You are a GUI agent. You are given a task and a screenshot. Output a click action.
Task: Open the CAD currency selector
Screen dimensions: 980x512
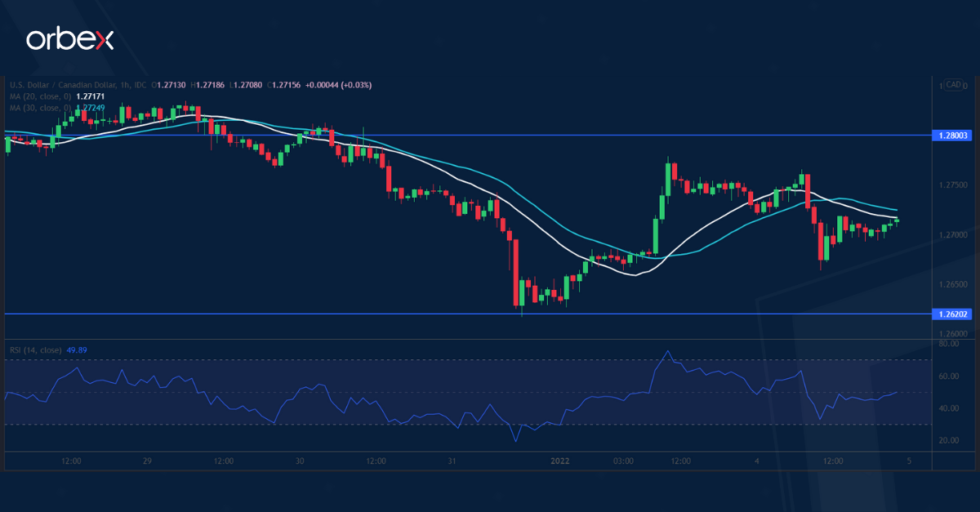[x=952, y=85]
